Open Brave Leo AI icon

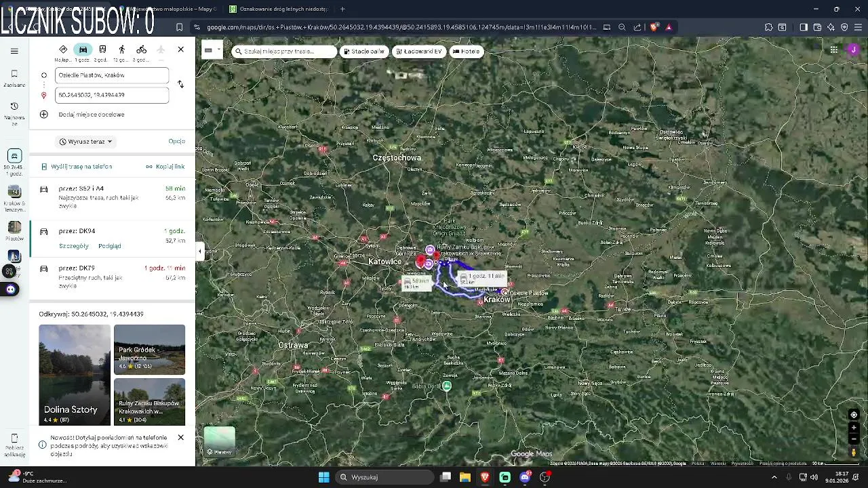831,27
